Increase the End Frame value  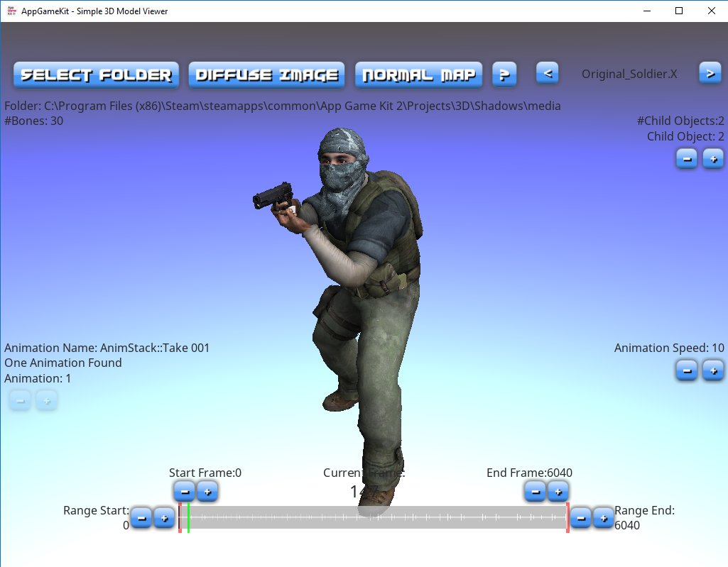click(558, 491)
